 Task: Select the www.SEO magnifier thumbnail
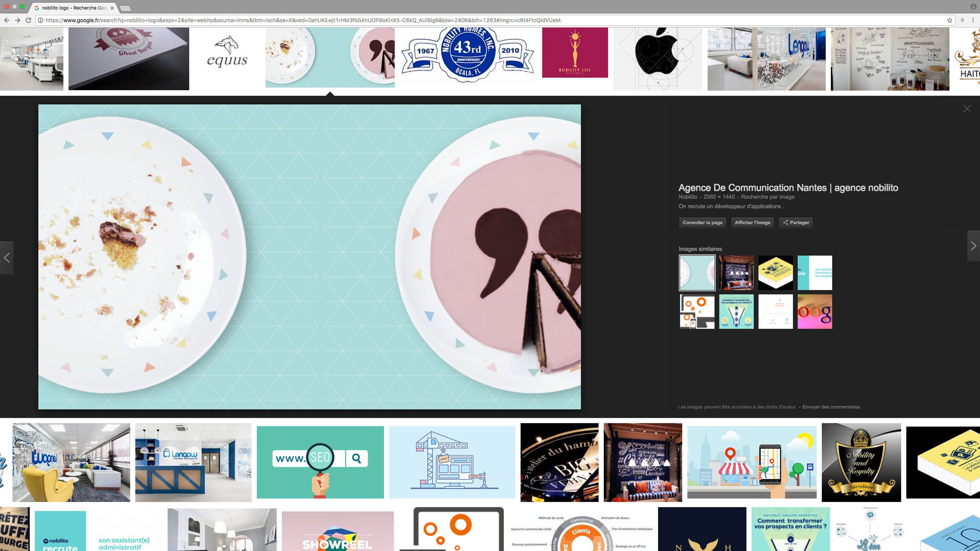point(320,462)
